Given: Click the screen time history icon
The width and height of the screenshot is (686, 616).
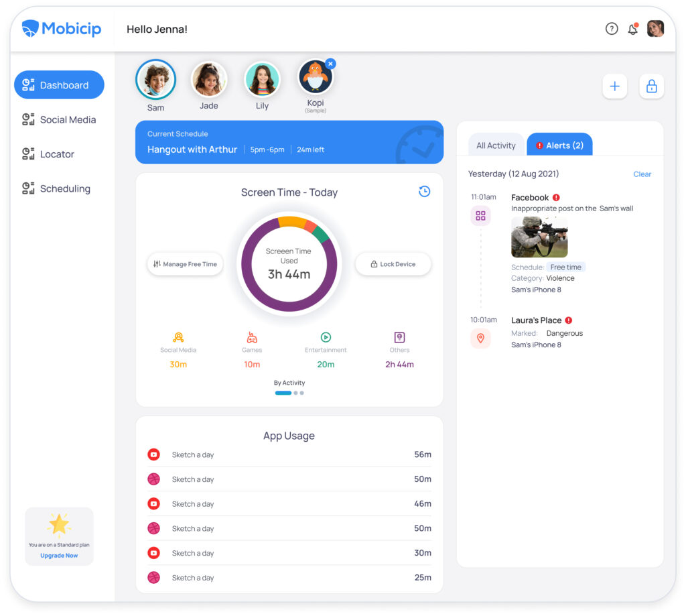Looking at the screenshot, I should (x=424, y=191).
